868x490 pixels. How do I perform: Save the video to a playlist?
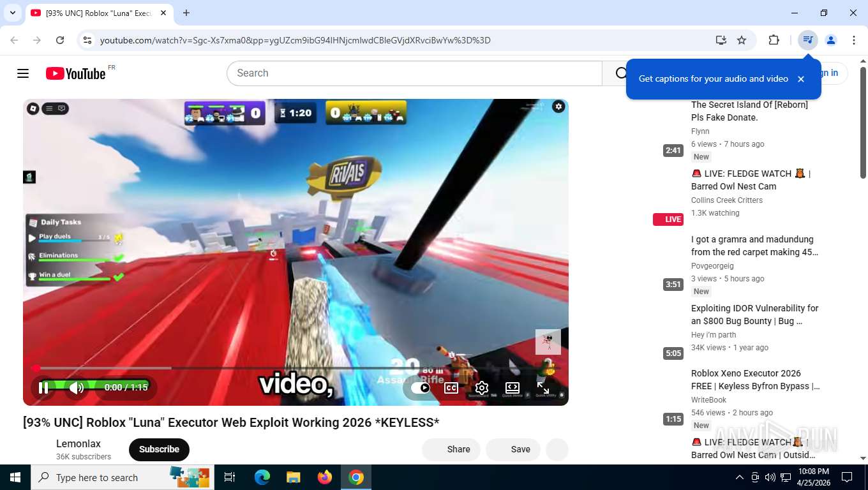[x=513, y=449]
